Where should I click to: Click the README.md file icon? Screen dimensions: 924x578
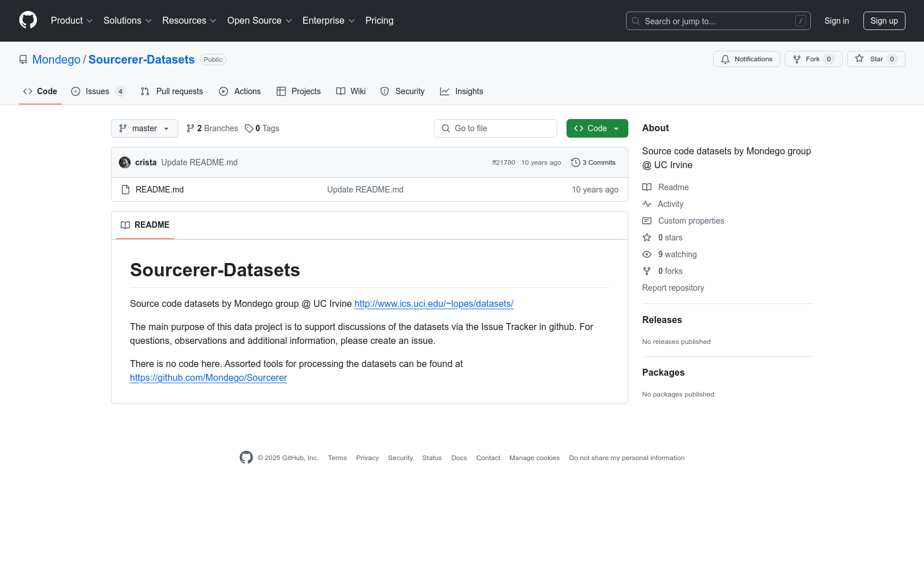click(125, 190)
